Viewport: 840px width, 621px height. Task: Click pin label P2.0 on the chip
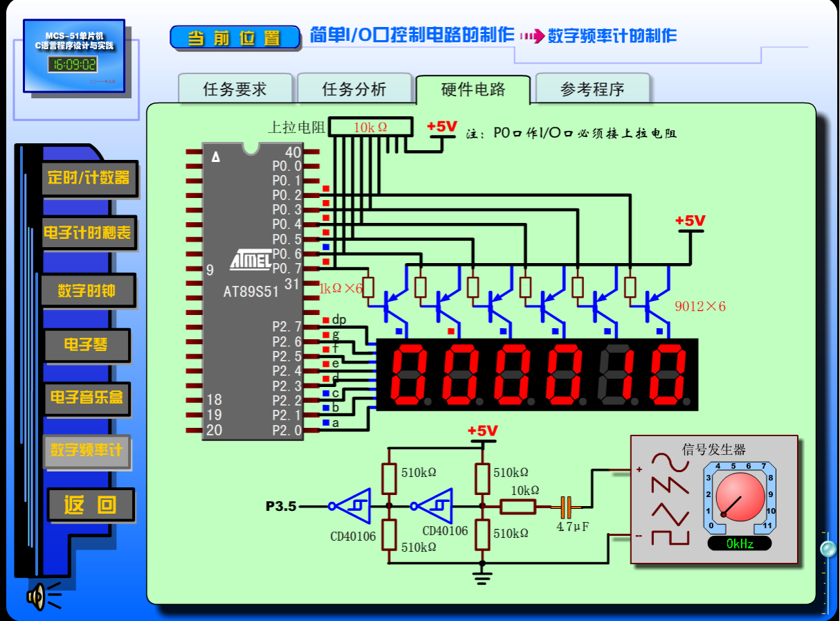click(x=286, y=430)
